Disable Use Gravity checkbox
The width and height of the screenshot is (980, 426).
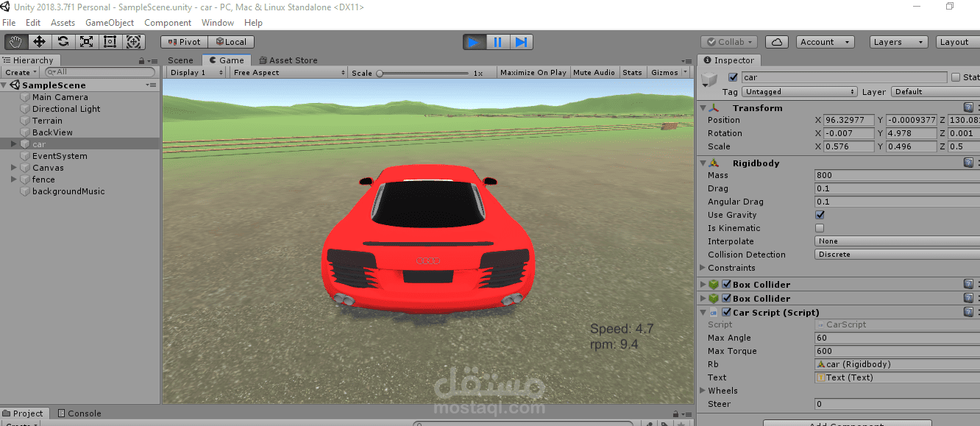[820, 215]
